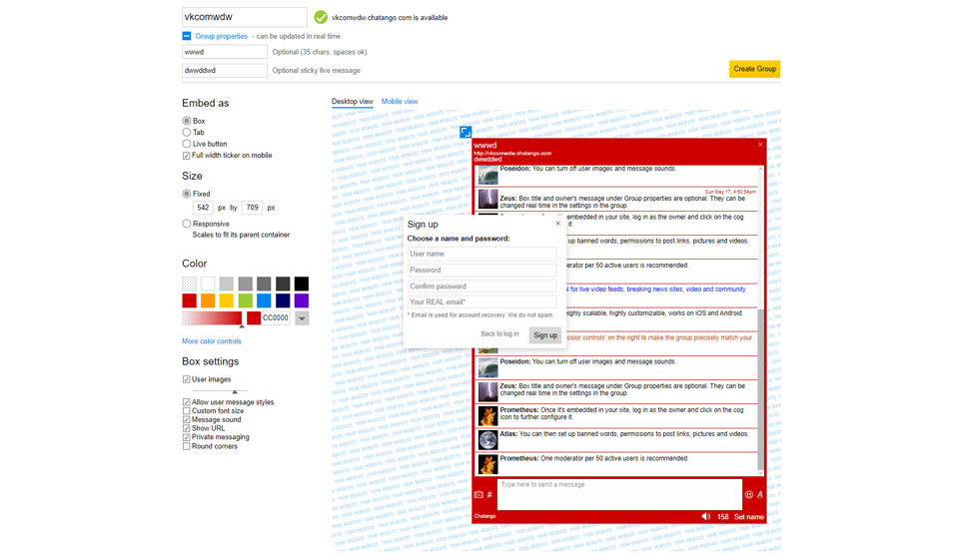Pick the orange color swatch
The image size is (959, 560).
[x=208, y=300]
